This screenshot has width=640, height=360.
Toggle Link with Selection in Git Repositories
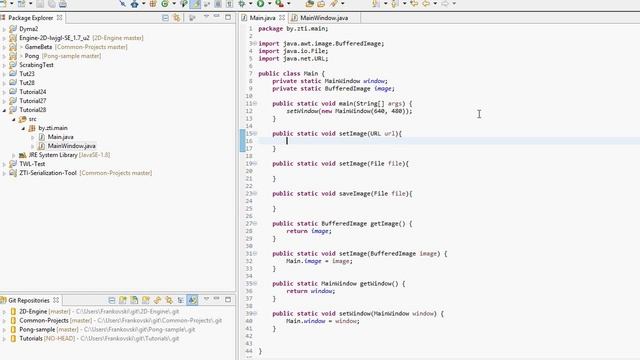point(169,300)
